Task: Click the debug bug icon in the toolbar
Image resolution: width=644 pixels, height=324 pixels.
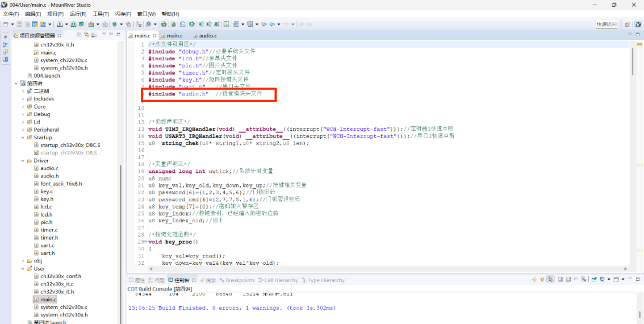Action: (x=114, y=24)
